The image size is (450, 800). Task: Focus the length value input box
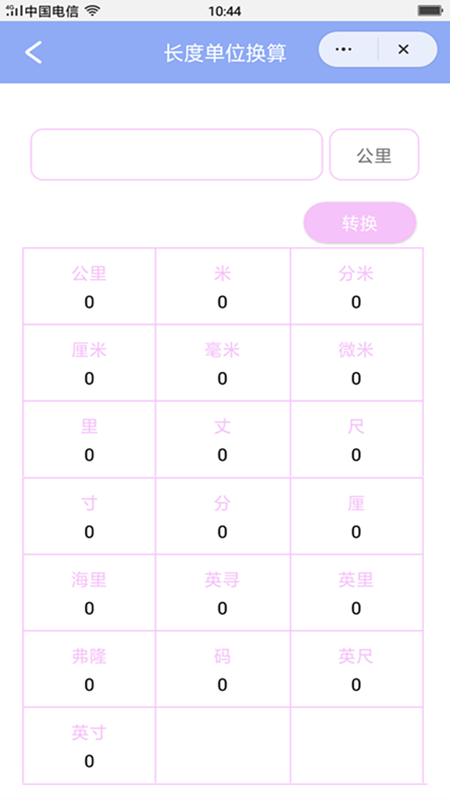coord(177,155)
